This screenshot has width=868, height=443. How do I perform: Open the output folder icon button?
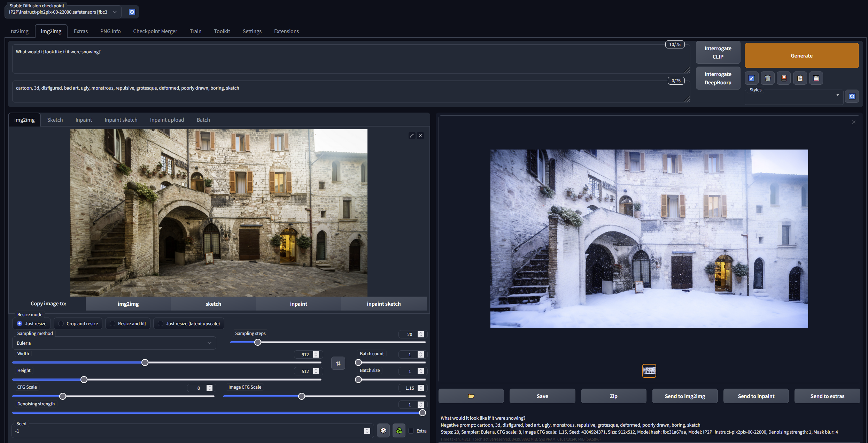[471, 396]
